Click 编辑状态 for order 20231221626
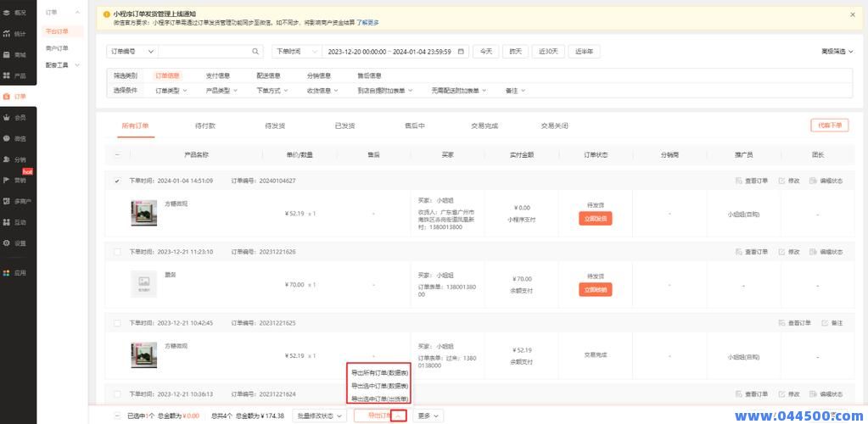This screenshot has height=424, width=868. [x=826, y=252]
